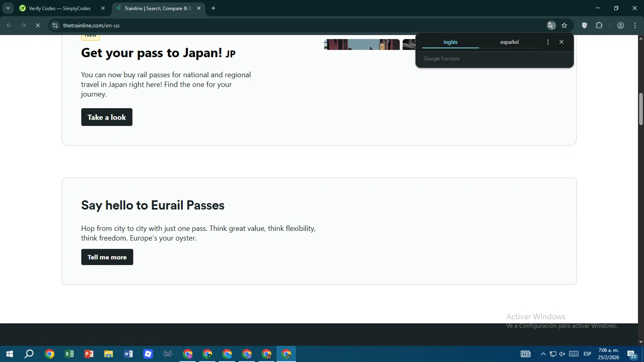
Task: Open the notification center with 20 badge
Action: pyautogui.click(x=632, y=354)
